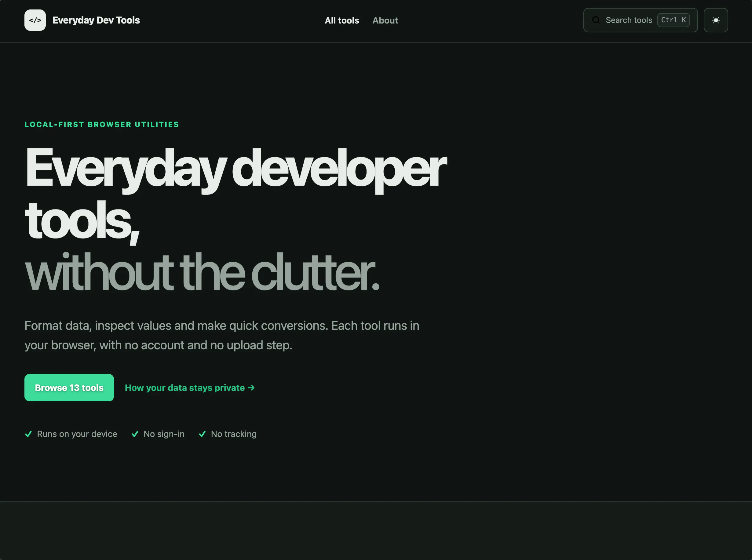Screen dimensions: 752x560
Task: Click the code-bracket logo icon
Action: (35, 20)
